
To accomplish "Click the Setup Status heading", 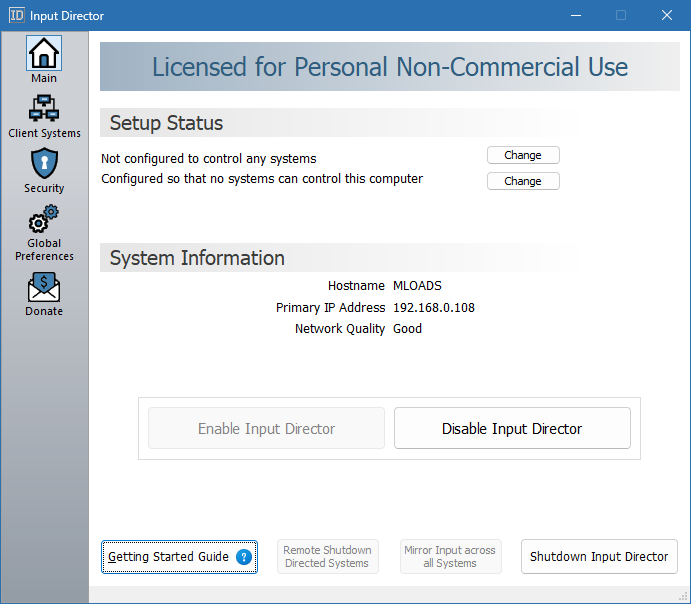I will pyautogui.click(x=167, y=123).
